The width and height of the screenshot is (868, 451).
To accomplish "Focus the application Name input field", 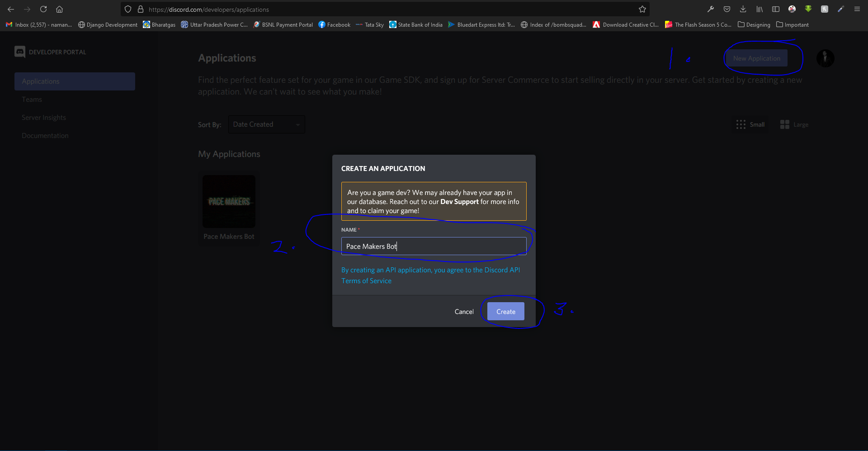I will point(434,246).
